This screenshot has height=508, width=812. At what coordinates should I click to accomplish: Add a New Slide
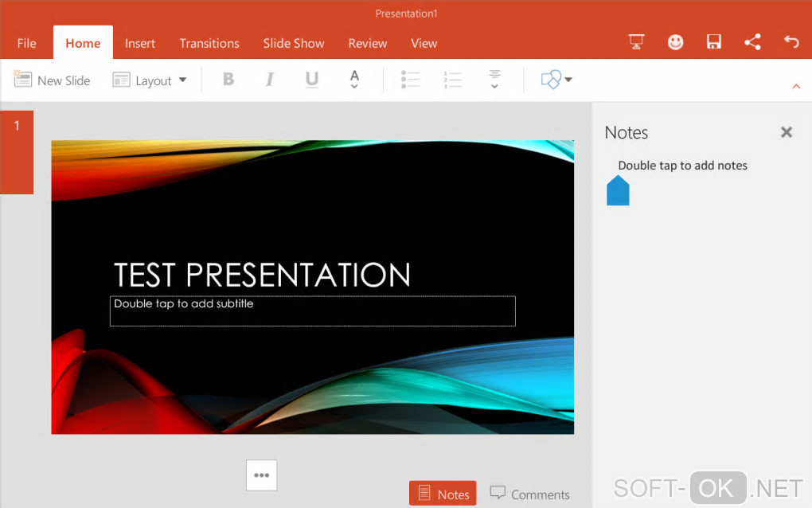pyautogui.click(x=53, y=80)
